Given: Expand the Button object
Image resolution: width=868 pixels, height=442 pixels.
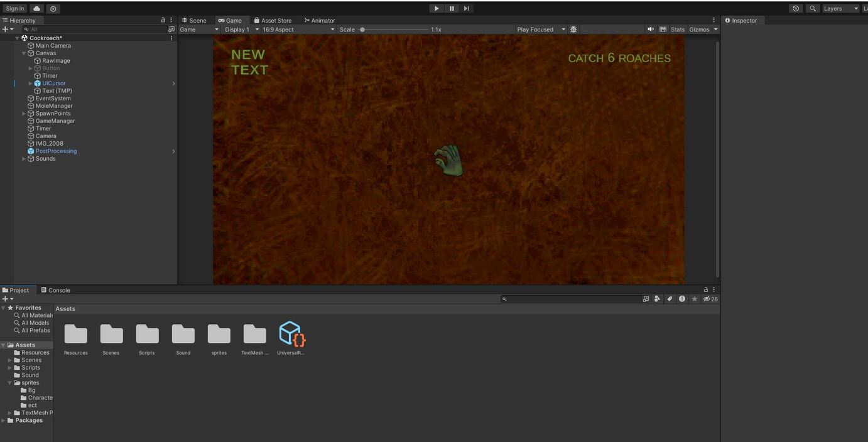Looking at the screenshot, I should (x=31, y=68).
